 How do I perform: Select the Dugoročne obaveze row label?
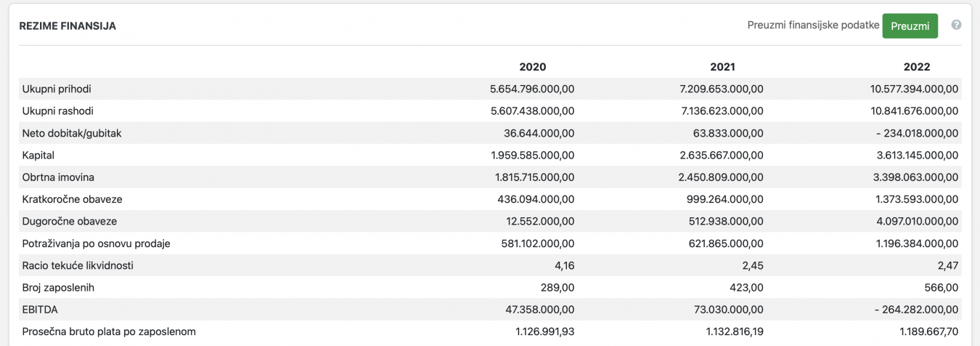click(x=70, y=222)
